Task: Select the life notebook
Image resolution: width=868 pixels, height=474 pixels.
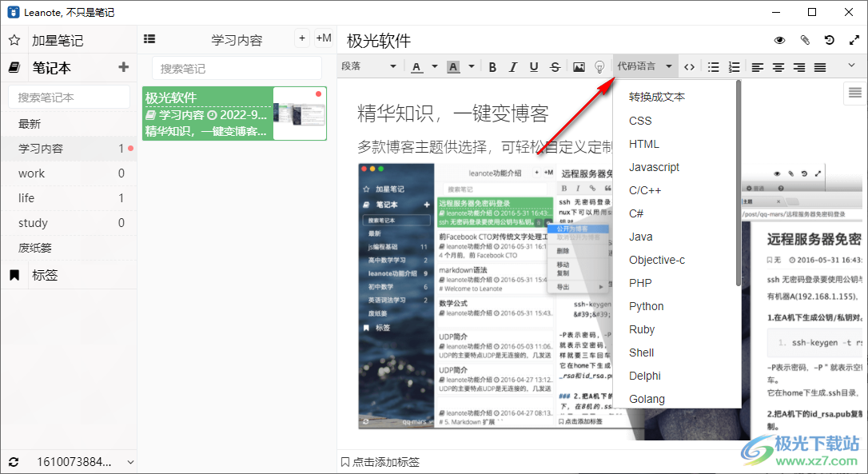Action: [x=69, y=198]
